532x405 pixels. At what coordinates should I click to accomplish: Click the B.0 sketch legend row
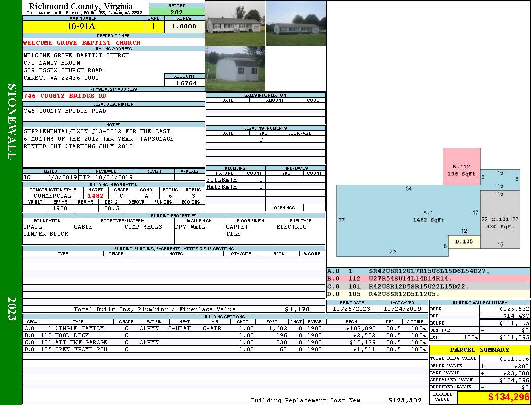pyautogui.click(x=428, y=278)
